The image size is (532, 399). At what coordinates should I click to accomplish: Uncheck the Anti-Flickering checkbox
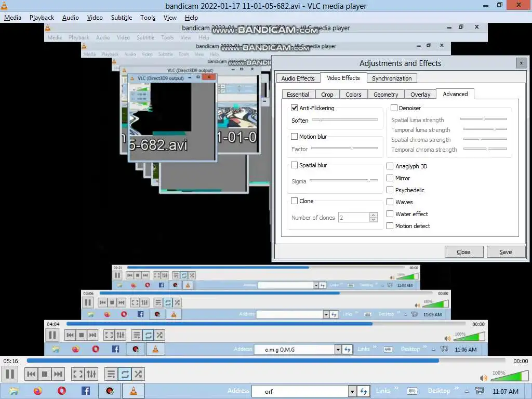pyautogui.click(x=294, y=108)
